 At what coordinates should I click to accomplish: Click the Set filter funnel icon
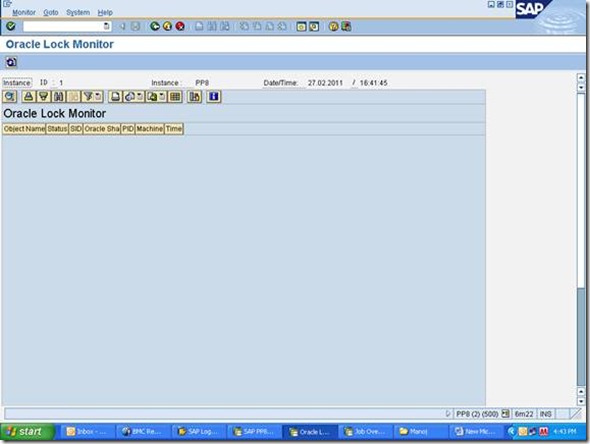tap(88, 97)
